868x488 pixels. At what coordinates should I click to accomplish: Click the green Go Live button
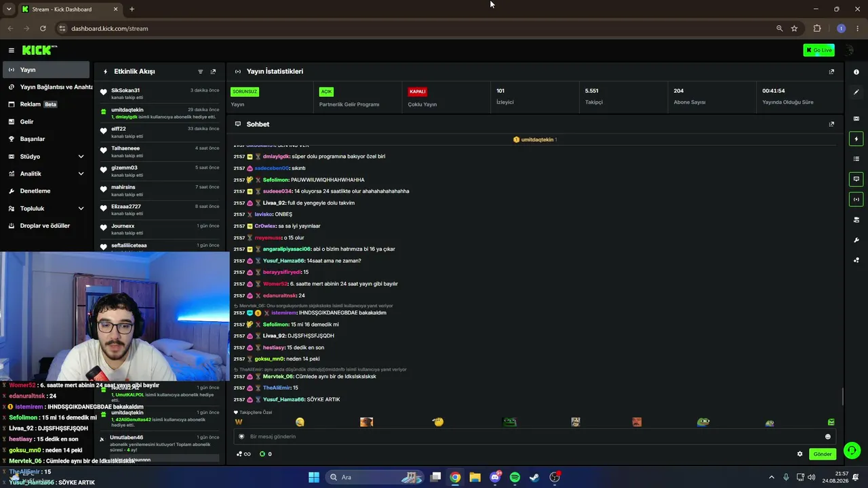[x=818, y=50]
